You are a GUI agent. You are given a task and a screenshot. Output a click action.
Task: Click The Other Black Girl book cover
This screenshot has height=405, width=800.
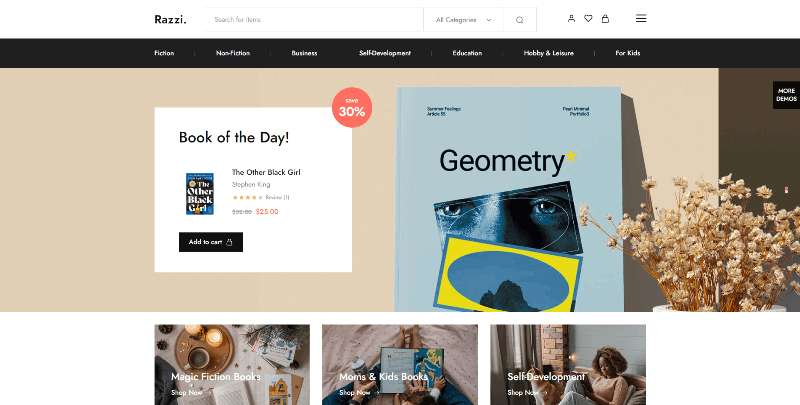click(x=199, y=194)
